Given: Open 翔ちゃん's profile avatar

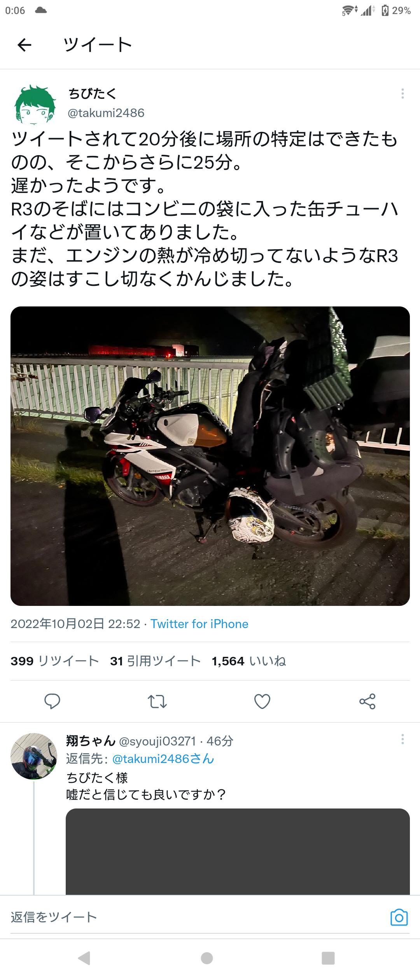Looking at the screenshot, I should [34, 756].
